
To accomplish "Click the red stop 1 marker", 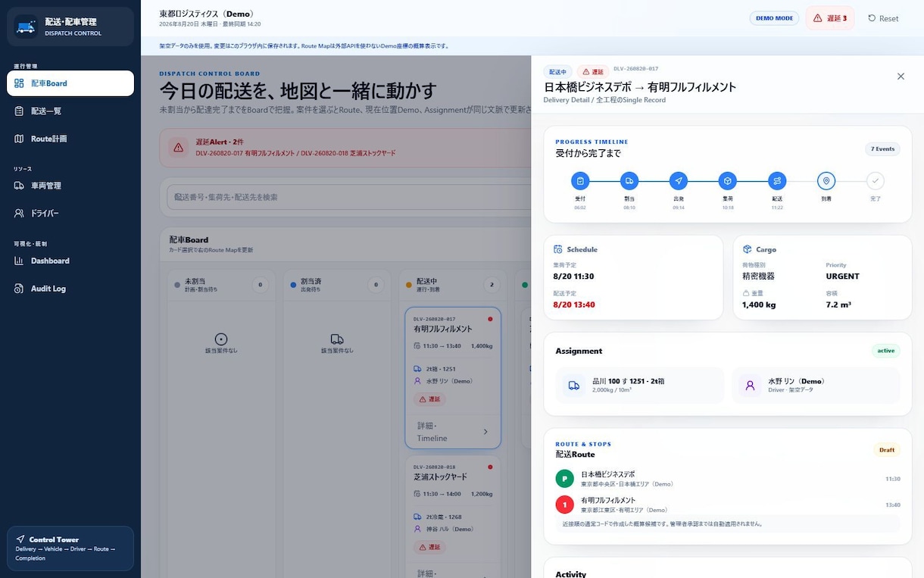I will tap(565, 505).
